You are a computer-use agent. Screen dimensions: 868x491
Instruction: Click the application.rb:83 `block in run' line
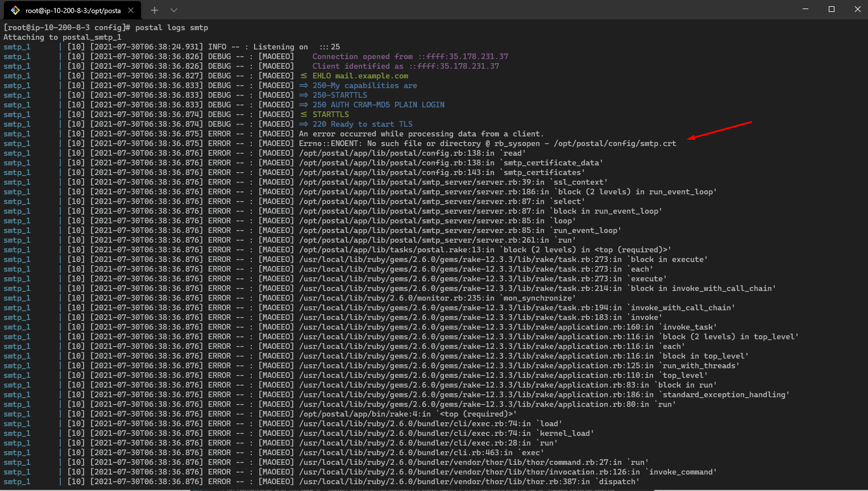[508, 385]
